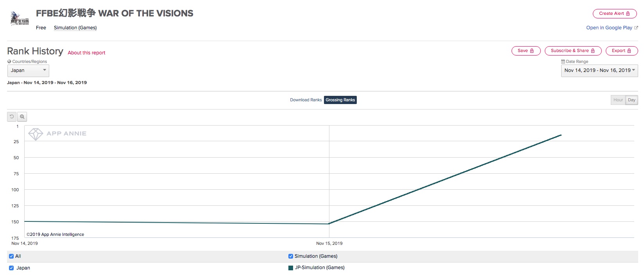The width and height of the screenshot is (644, 275).
Task: Click the JP-Simulation (Games) legend label
Action: pyautogui.click(x=320, y=268)
